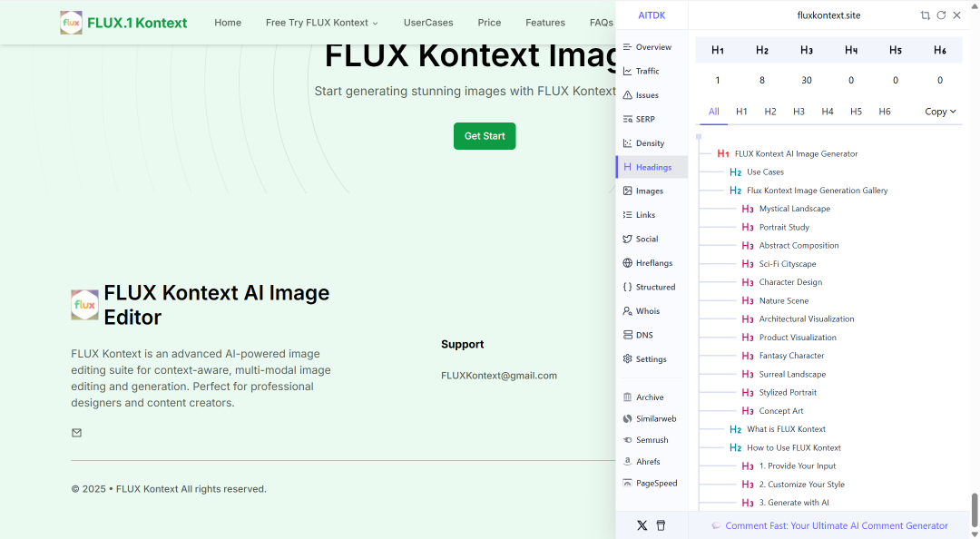
Task: Select the 'Character Design' heading
Action: [x=790, y=282]
